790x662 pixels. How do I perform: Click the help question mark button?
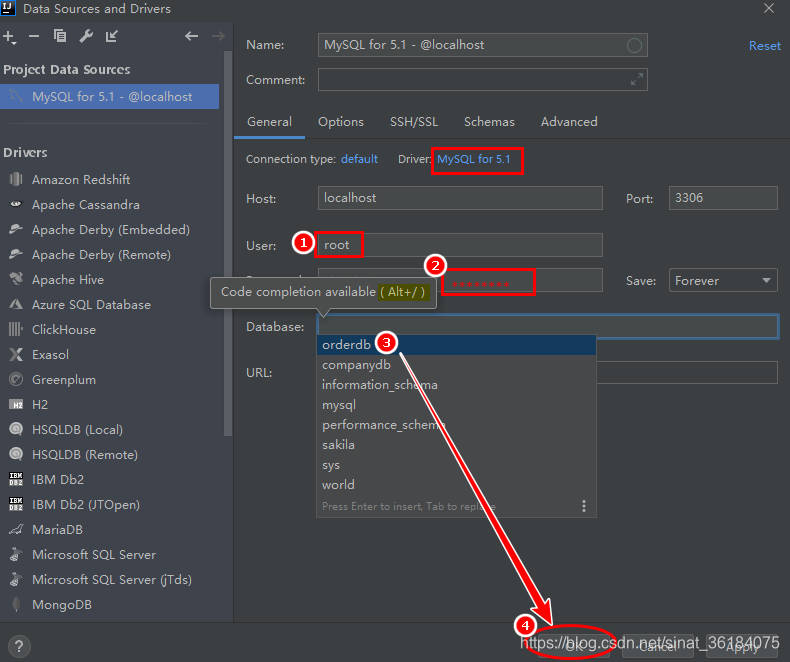point(19,646)
